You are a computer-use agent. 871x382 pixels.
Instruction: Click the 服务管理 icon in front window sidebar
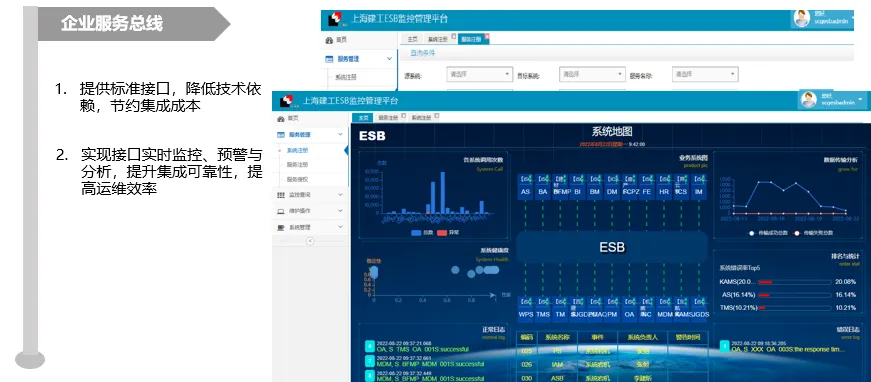pos(281,134)
